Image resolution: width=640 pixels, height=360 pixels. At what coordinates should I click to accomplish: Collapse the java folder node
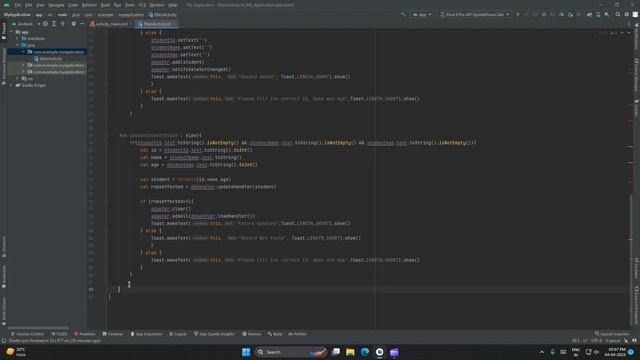coord(18,45)
